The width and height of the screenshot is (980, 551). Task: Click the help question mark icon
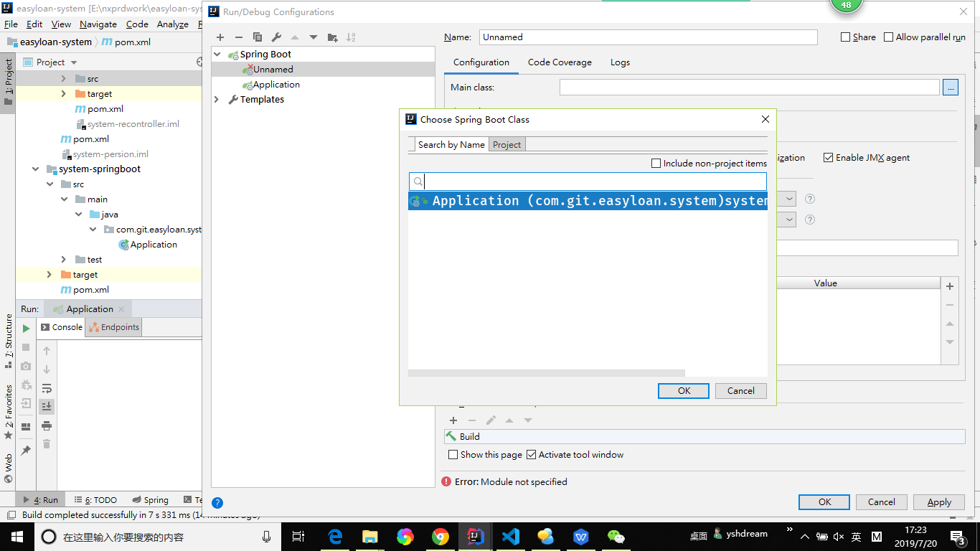click(x=217, y=503)
